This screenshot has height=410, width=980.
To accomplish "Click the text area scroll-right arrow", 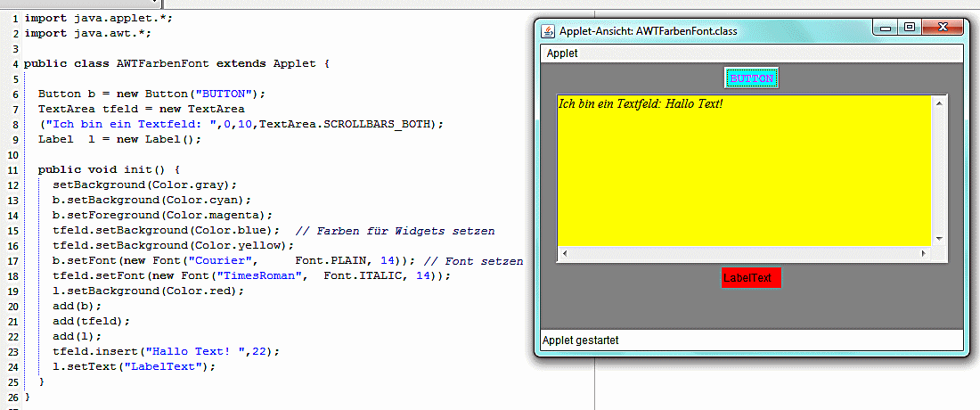I will tap(923, 255).
